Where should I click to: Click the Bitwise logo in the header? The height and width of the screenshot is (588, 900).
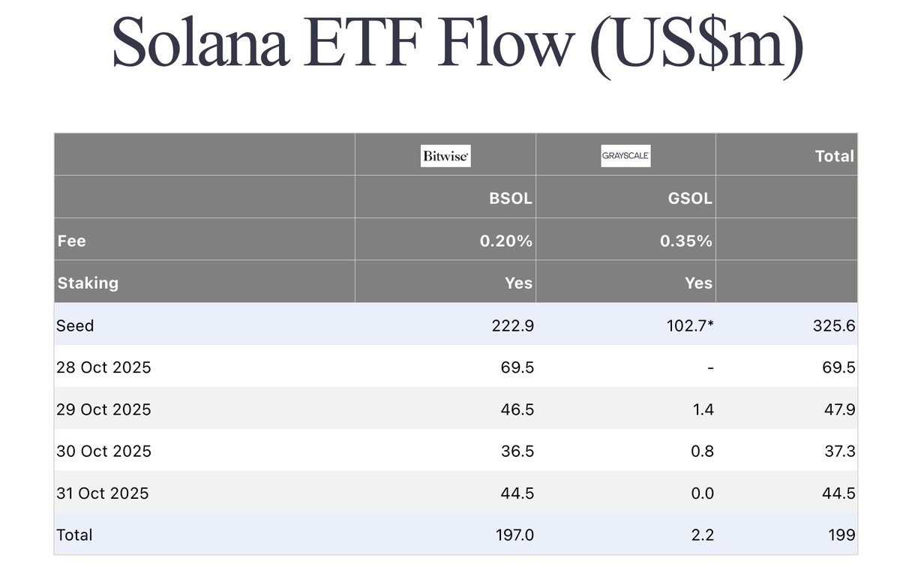pyautogui.click(x=445, y=156)
